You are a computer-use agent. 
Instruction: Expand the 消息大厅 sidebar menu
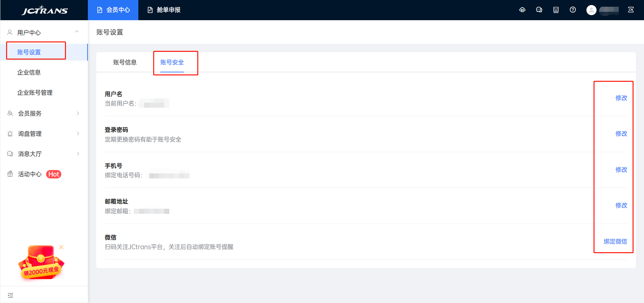[44, 154]
